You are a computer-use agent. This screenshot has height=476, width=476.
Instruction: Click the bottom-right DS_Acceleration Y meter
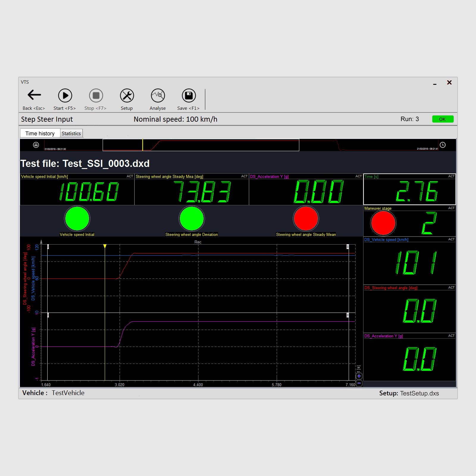click(x=410, y=357)
